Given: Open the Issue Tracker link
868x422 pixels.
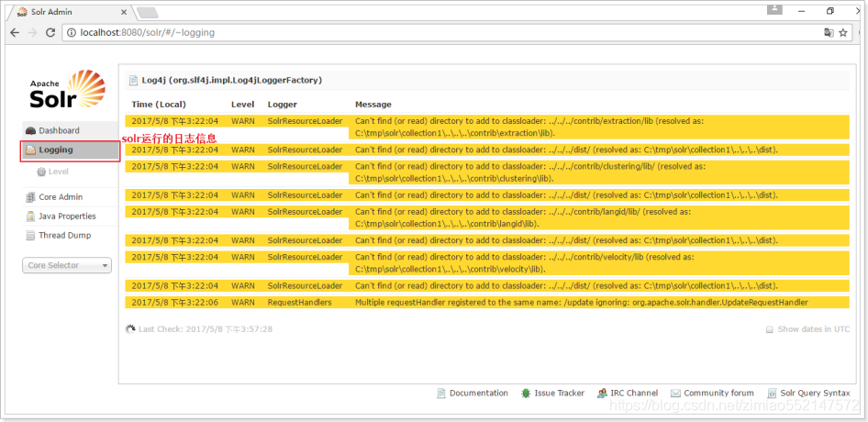Looking at the screenshot, I should tap(559, 394).
